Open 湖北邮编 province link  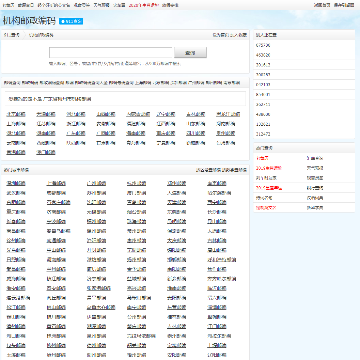[16, 133]
